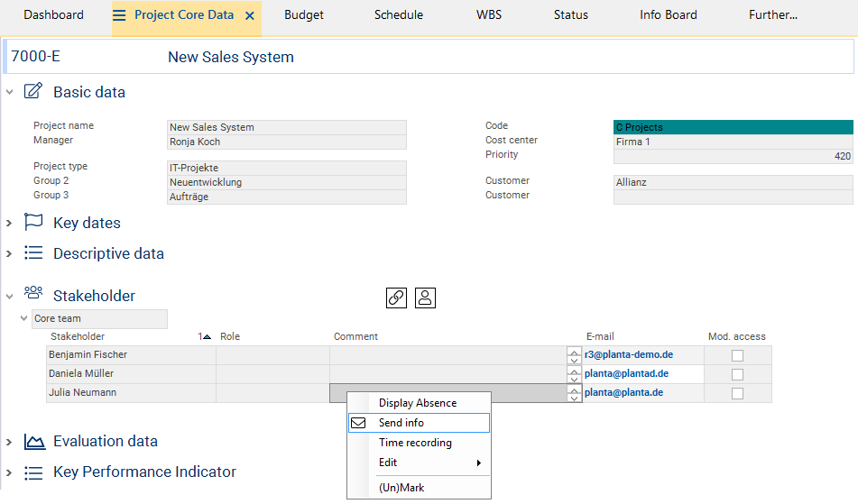
Task: Click the empty second Customer field
Action: (733, 197)
